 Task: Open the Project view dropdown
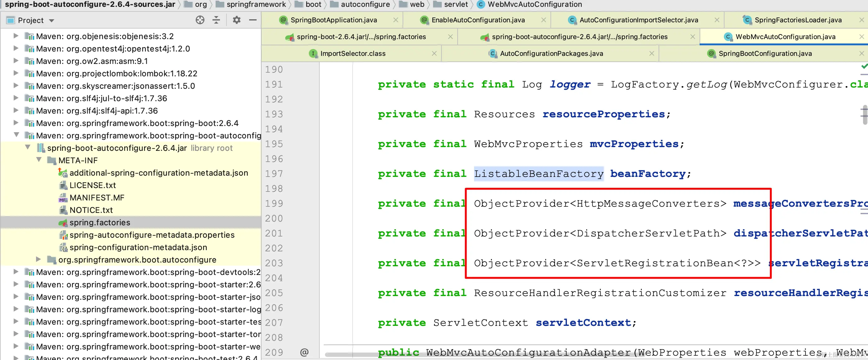52,20
